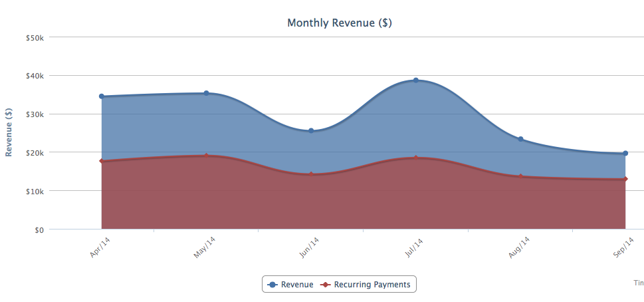Click the Revenue ($) y-axis title

point(9,132)
